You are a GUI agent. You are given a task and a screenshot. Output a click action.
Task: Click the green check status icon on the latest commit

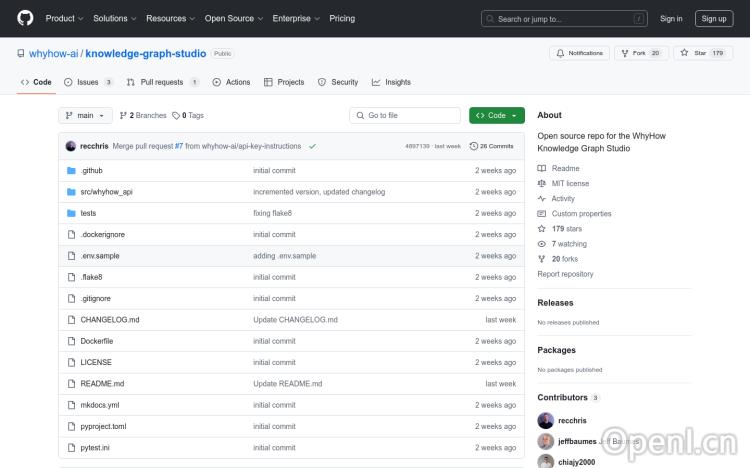coord(313,146)
